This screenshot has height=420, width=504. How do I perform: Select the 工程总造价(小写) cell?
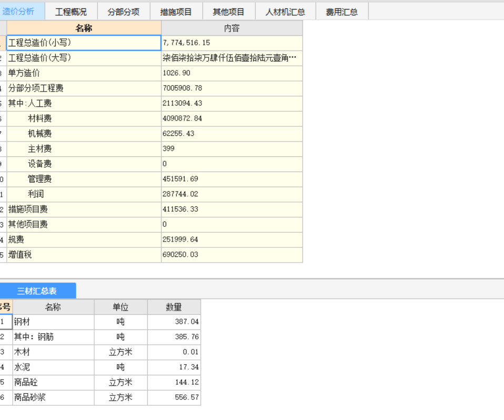[x=84, y=43]
